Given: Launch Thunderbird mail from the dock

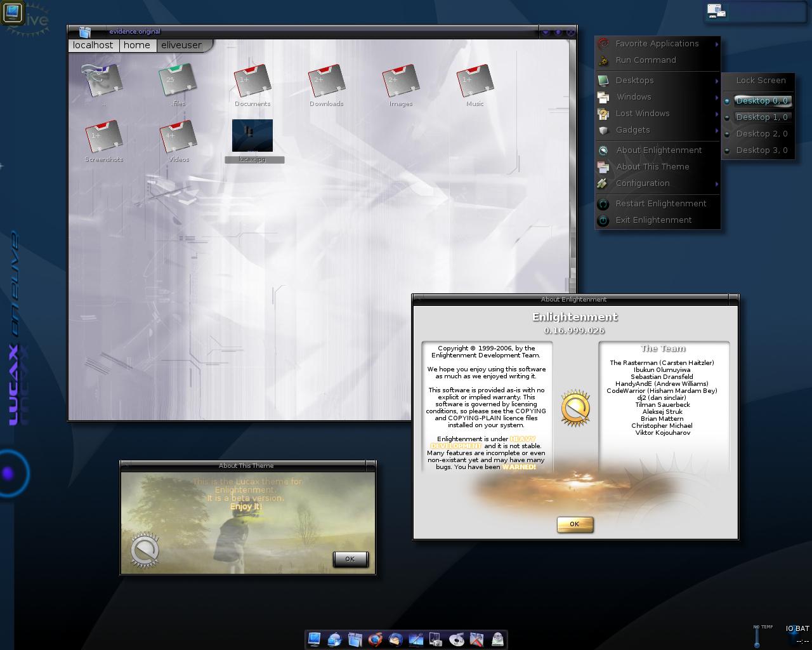Looking at the screenshot, I should click(x=395, y=640).
